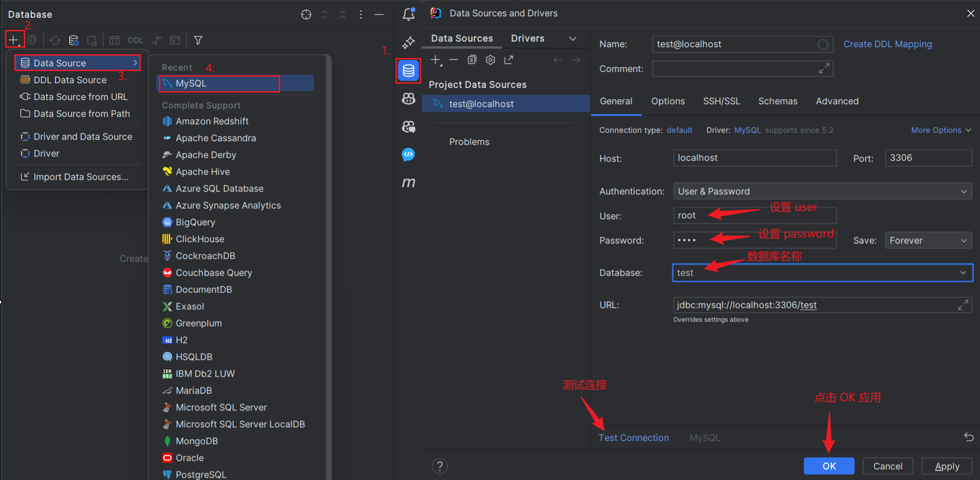Click the Duplicate icon in Database toolbar

[x=32, y=40]
